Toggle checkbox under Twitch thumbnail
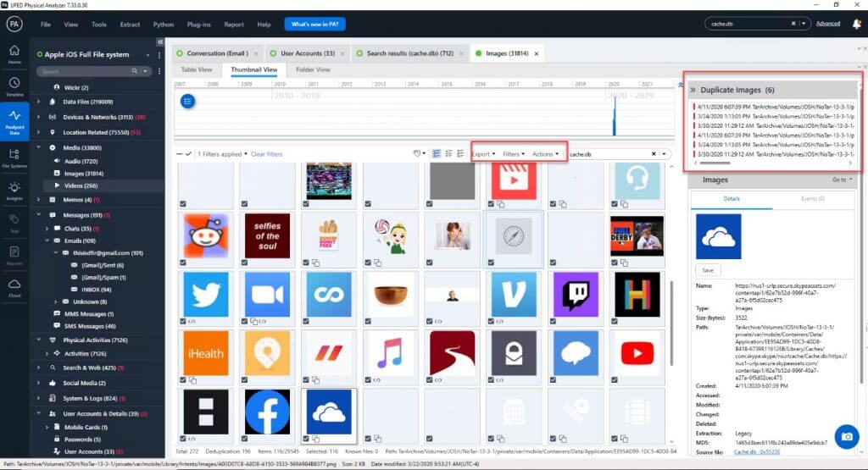This screenshot has width=868, height=470. click(x=553, y=321)
